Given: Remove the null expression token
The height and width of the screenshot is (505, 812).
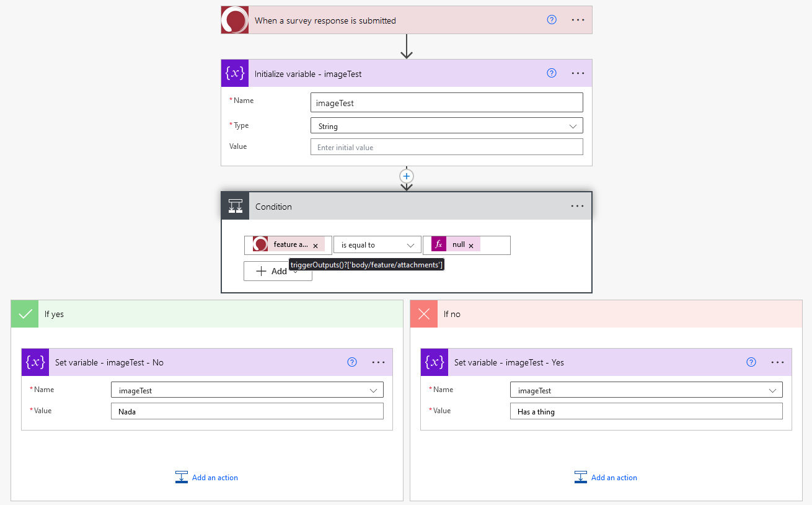Looking at the screenshot, I should click(x=471, y=246).
